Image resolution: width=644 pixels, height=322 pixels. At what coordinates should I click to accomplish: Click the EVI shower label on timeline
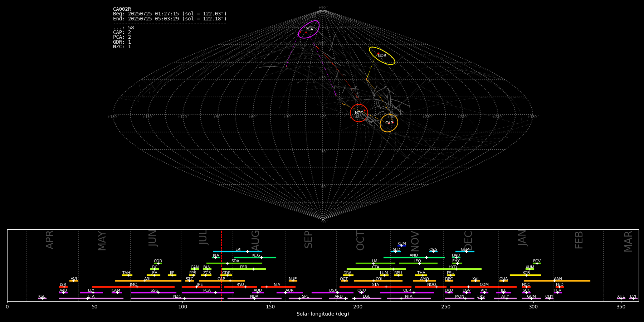coord(633,297)
